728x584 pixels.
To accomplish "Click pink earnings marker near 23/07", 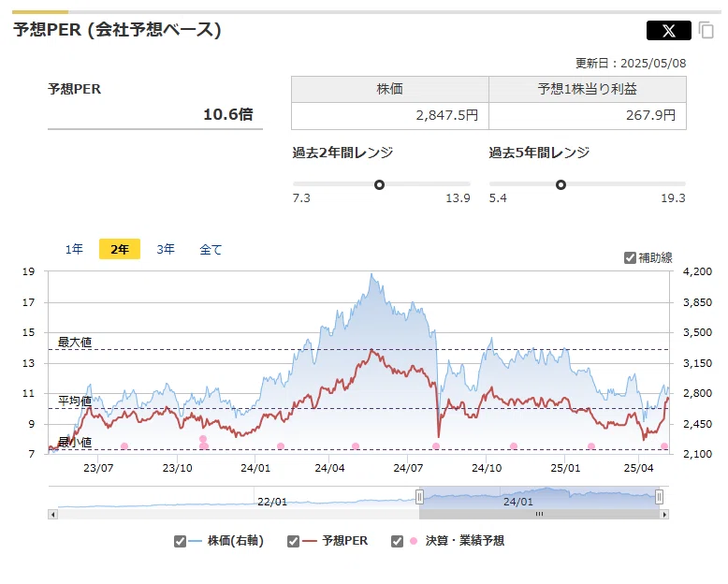I will tap(124, 446).
